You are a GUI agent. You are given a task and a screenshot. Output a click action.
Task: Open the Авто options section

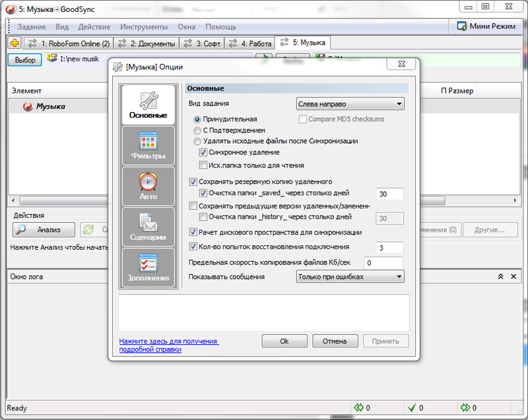[x=148, y=187]
